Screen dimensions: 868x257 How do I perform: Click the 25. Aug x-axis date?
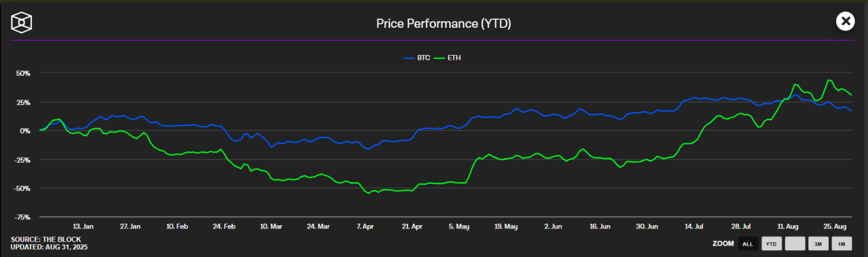tap(835, 226)
